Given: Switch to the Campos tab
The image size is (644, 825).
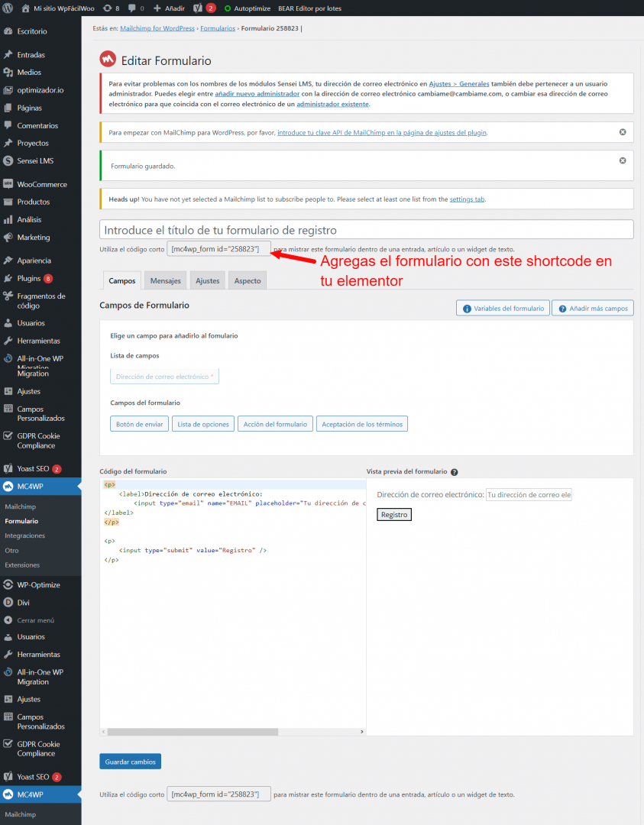Looking at the screenshot, I should 122,280.
